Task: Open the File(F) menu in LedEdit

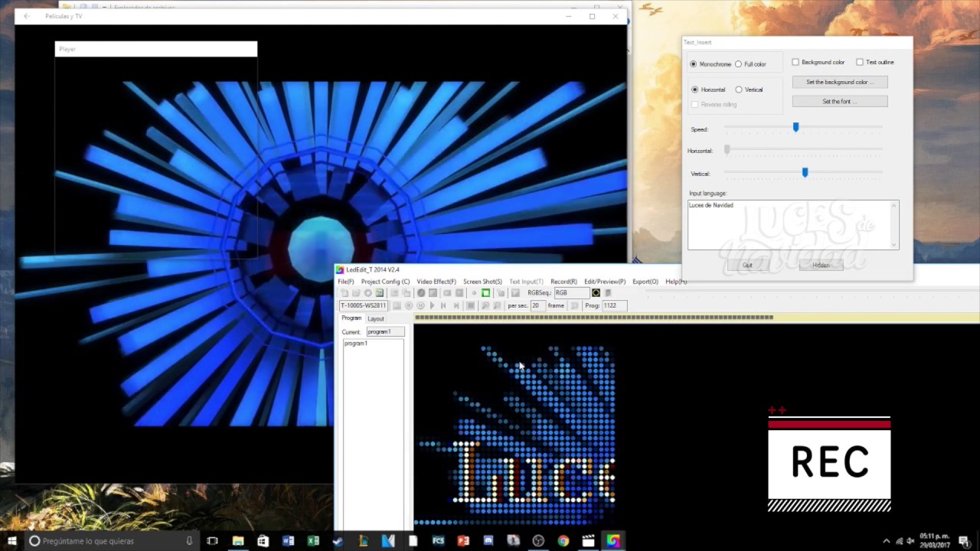Action: [x=346, y=282]
